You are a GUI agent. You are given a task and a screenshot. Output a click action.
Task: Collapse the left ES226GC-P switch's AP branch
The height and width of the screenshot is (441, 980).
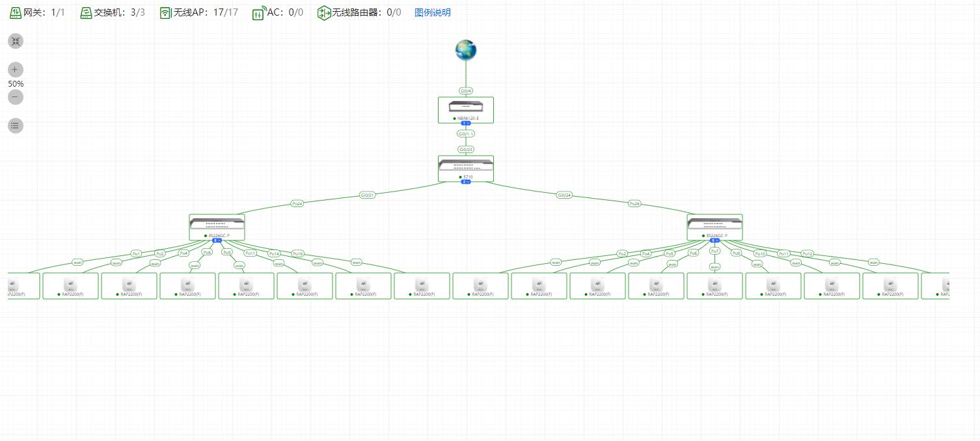click(x=217, y=240)
